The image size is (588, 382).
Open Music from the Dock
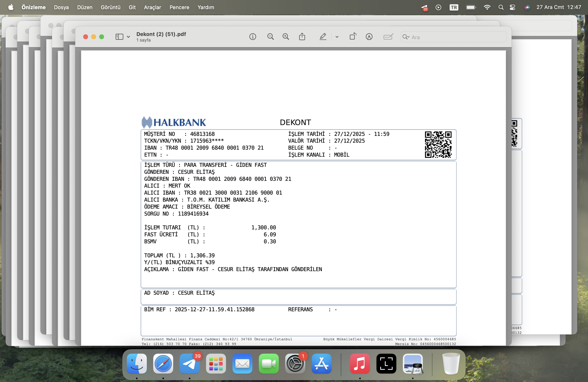tap(360, 363)
